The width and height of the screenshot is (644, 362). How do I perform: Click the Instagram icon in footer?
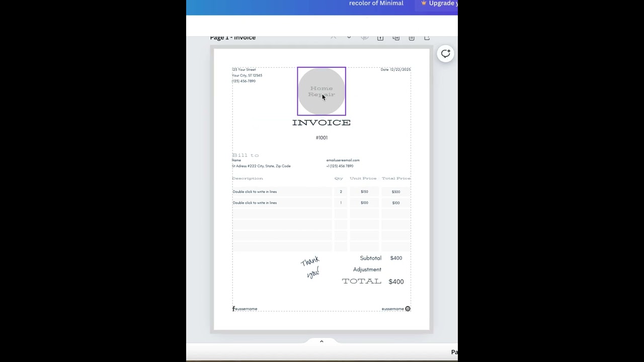408,309
